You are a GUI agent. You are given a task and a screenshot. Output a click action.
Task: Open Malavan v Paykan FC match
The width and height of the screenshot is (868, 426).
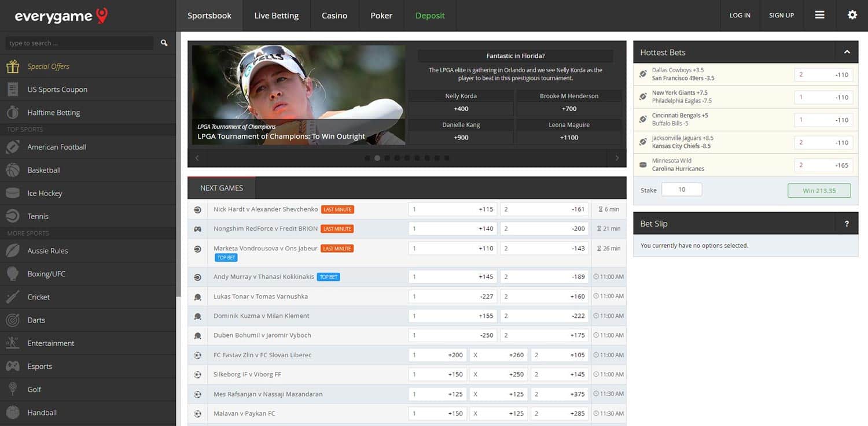point(244,414)
